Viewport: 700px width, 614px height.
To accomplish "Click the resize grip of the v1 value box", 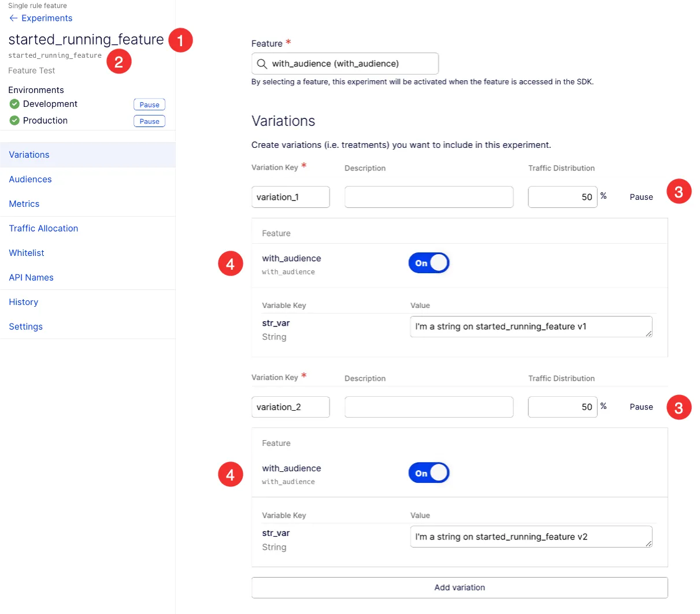I will click(x=649, y=333).
